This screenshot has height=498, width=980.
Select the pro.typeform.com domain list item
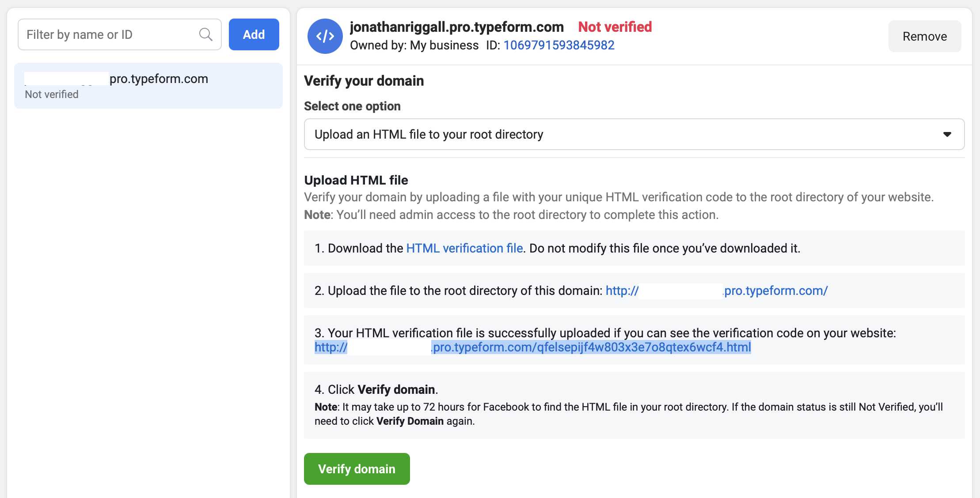pos(148,86)
